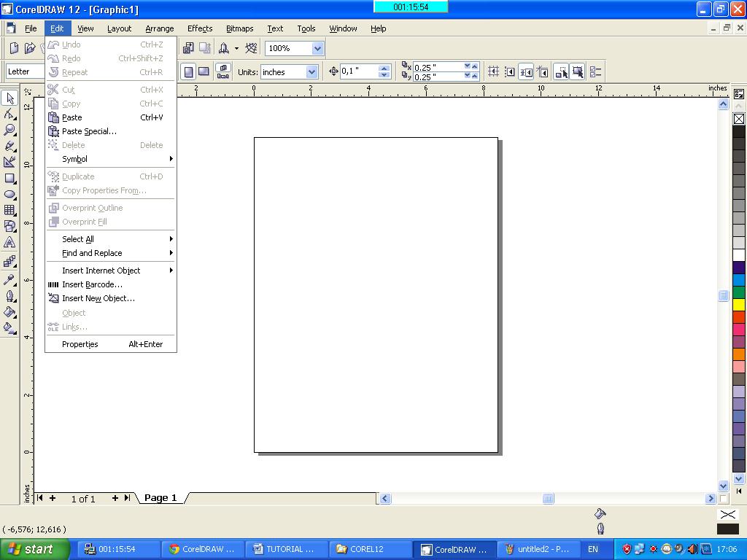Toggle Snap to Grid
The image size is (747, 560).
click(x=494, y=71)
